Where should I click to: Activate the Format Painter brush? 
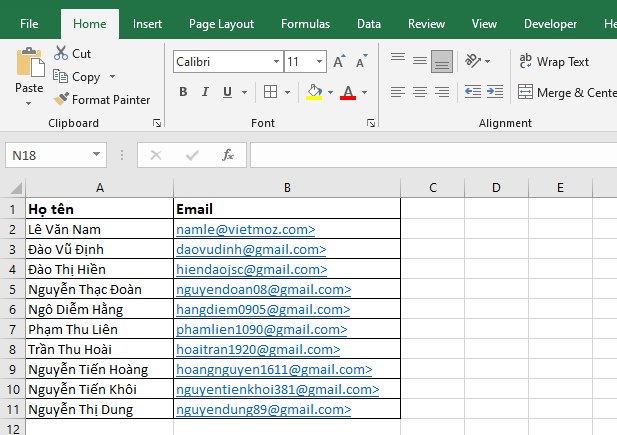tap(61, 100)
